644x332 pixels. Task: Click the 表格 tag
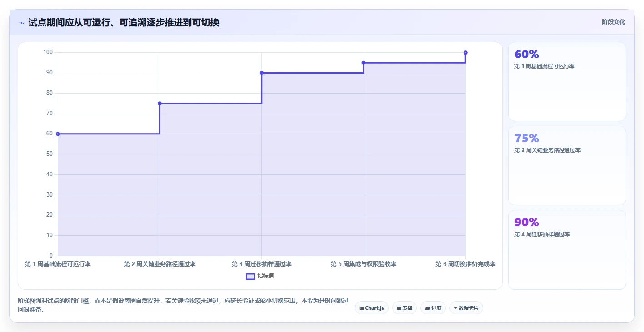pyautogui.click(x=404, y=308)
